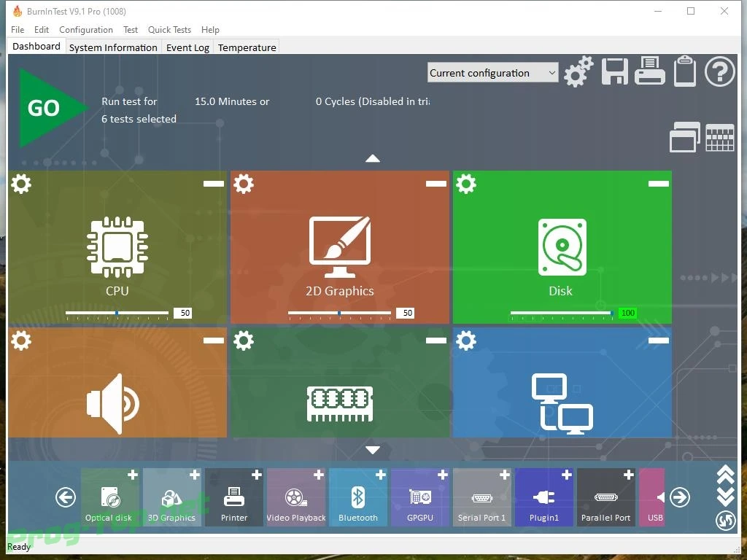Viewport: 747px width, 560px height.
Task: Click the Network computers icon
Action: click(562, 404)
